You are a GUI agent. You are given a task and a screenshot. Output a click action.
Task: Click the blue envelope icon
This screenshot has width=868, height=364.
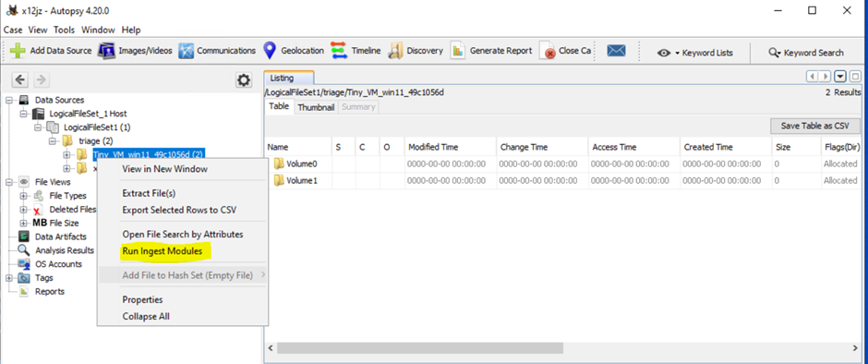click(616, 51)
